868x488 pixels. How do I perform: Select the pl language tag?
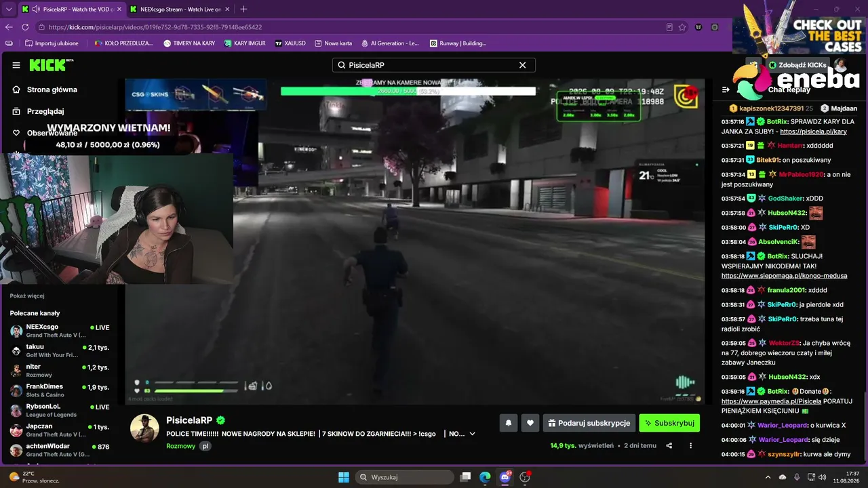pyautogui.click(x=205, y=446)
